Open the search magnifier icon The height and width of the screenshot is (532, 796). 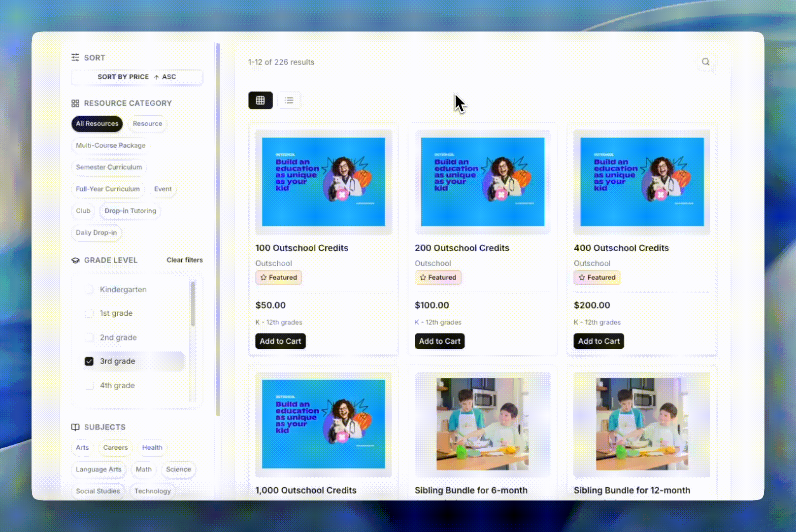(705, 62)
